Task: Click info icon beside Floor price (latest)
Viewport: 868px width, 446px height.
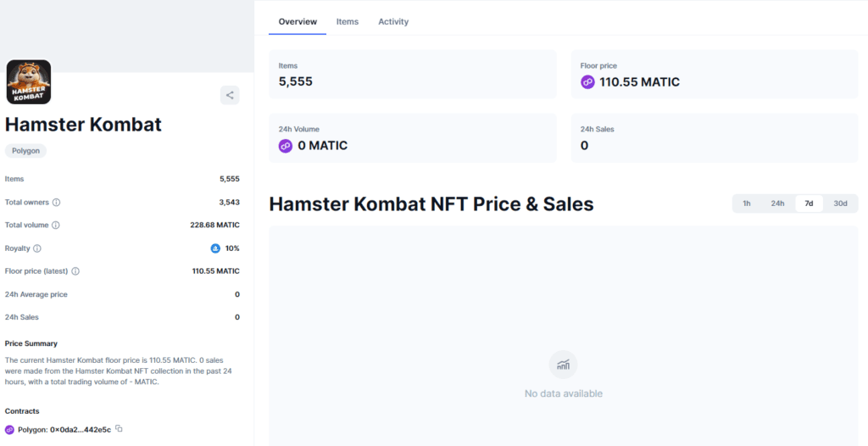Action: coord(75,271)
